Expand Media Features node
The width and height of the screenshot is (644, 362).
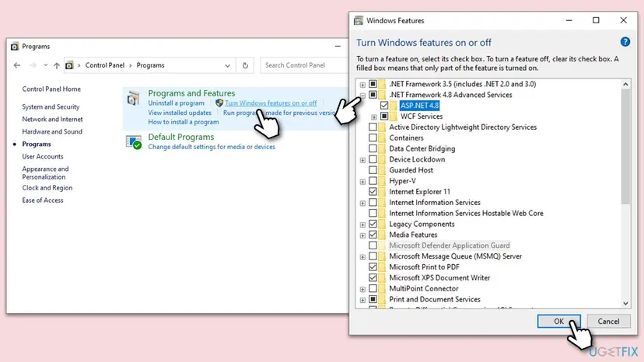click(x=362, y=235)
